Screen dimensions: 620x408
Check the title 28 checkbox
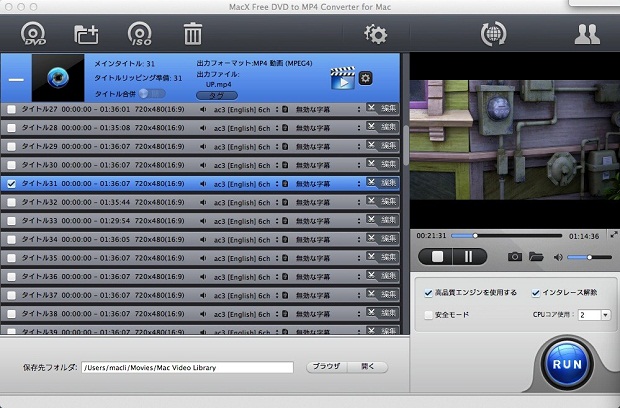tap(11, 128)
